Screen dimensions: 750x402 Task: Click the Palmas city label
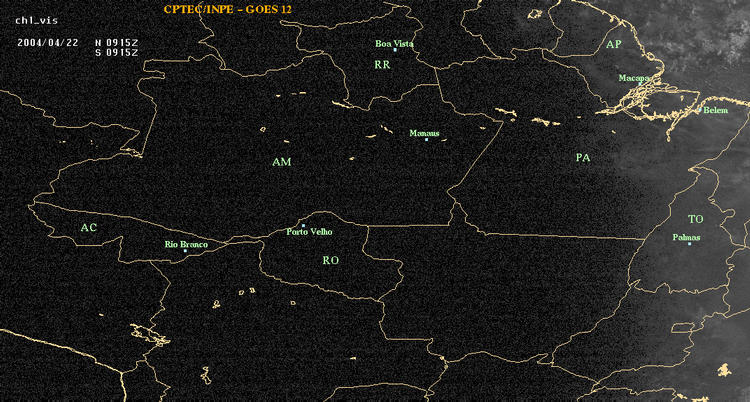686,237
